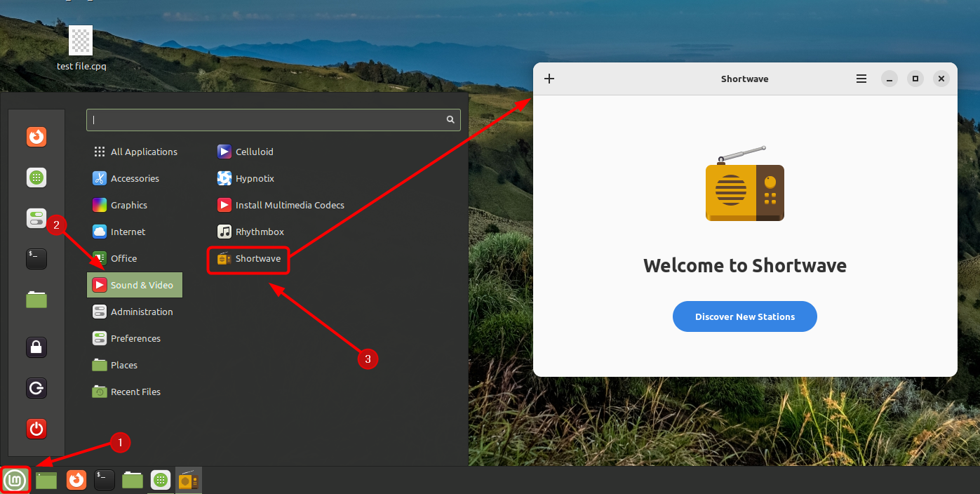This screenshot has width=980, height=494.
Task: Select the Shortwave radio icon in the taskbar
Action: (188, 480)
